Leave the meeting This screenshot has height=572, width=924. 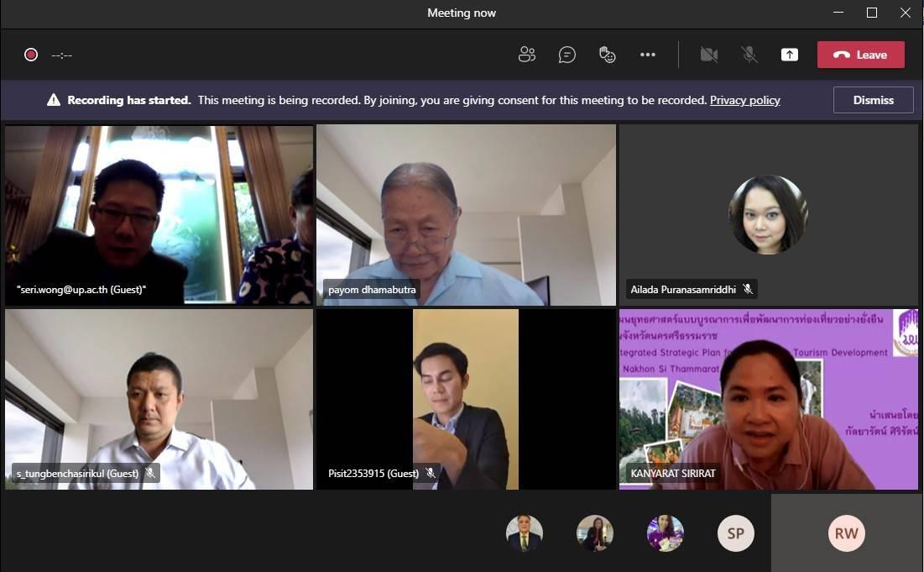[x=860, y=55]
